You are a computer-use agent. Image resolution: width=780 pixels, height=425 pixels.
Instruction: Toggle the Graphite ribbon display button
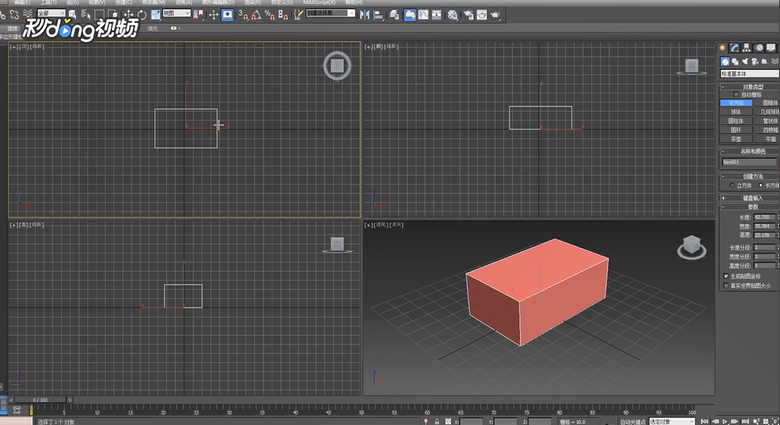pyautogui.click(x=410, y=15)
